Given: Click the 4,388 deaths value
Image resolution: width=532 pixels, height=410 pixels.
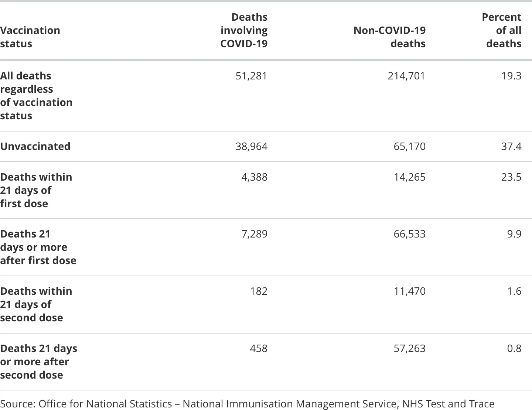Looking at the screenshot, I should [x=254, y=177].
